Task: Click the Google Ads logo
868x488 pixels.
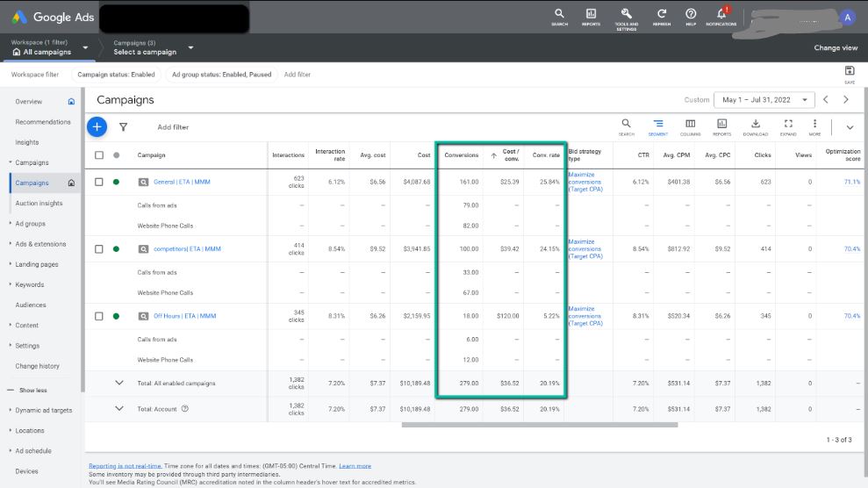Action: [x=53, y=18]
